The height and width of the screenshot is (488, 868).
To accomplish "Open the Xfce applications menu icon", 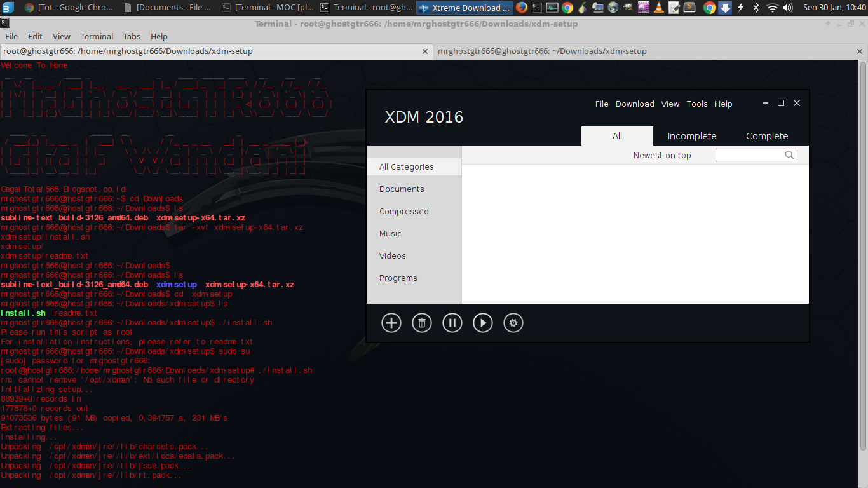I will coord(8,8).
